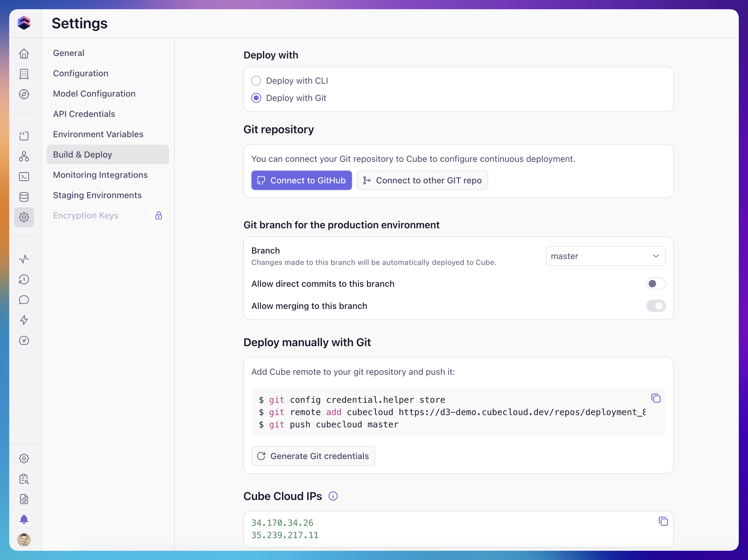The height and width of the screenshot is (560, 748).
Task: Click the git remote add command line
Action: 452,412
